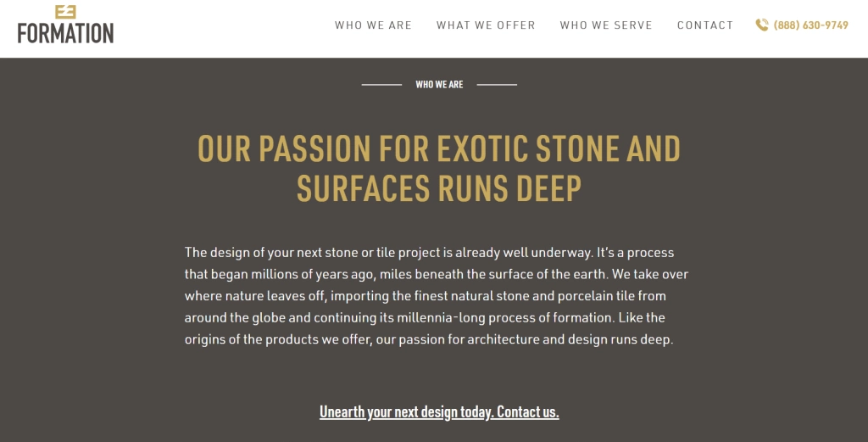Click the underlined "Contact us." text
This screenshot has height=442, width=868.
[527, 412]
